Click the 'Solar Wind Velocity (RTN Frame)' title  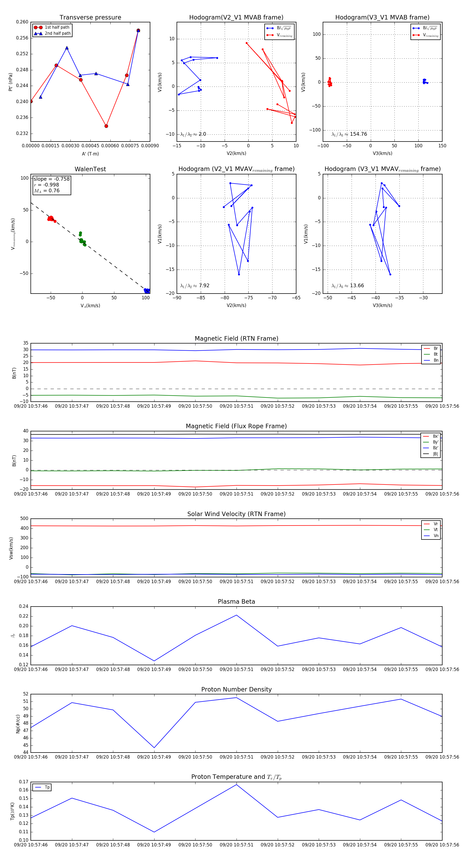236,514
